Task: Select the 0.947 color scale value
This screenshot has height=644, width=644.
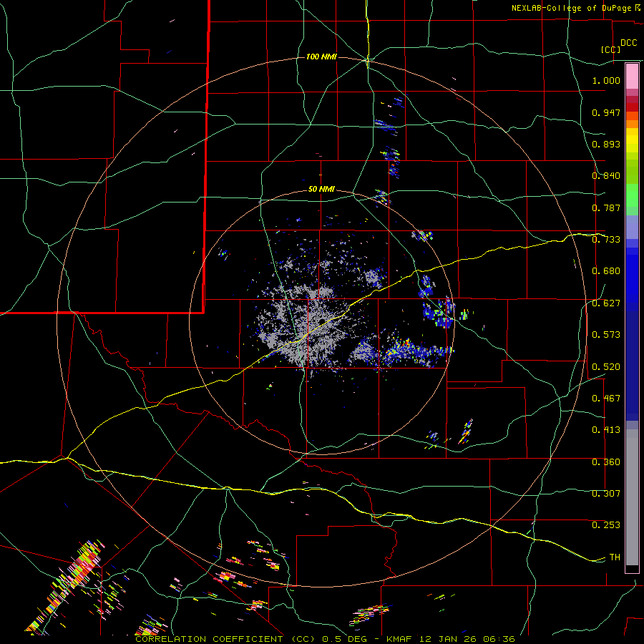Action: [x=606, y=112]
